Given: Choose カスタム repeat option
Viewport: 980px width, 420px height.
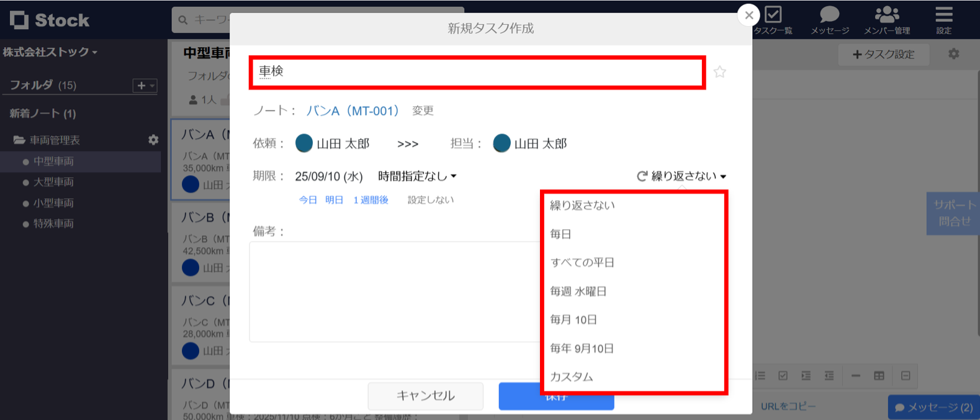Looking at the screenshot, I should click(x=633, y=377).
